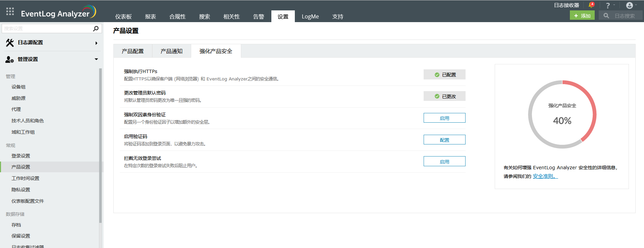Open the green 添加 dropdown button
Image resolution: width=644 pixels, height=248 pixels.
coord(582,16)
